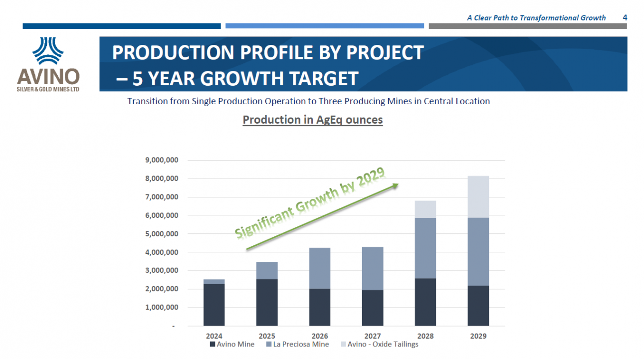The height and width of the screenshot is (359, 644).
Task: Click the Avino - Oxide Tailings legend square
Action: (x=343, y=345)
